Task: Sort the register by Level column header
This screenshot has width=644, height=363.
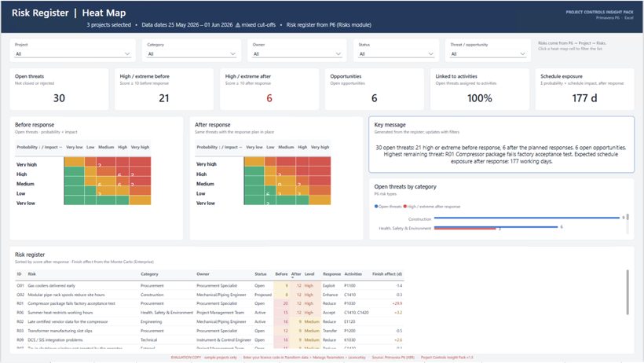Action: 309,273
